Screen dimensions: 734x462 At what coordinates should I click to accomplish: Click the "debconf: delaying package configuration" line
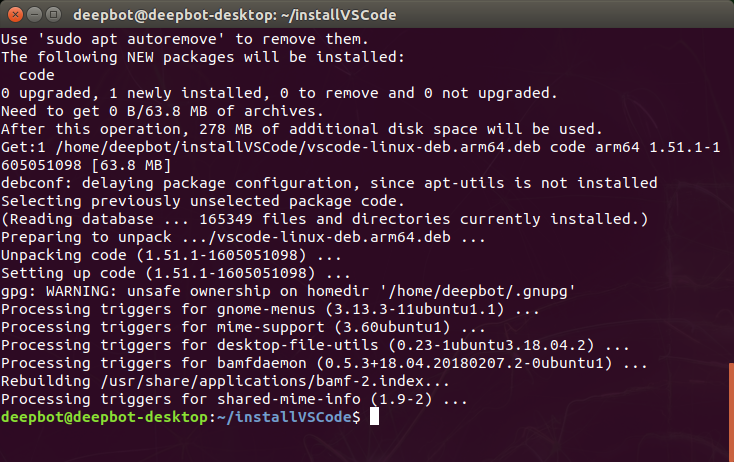tap(329, 183)
